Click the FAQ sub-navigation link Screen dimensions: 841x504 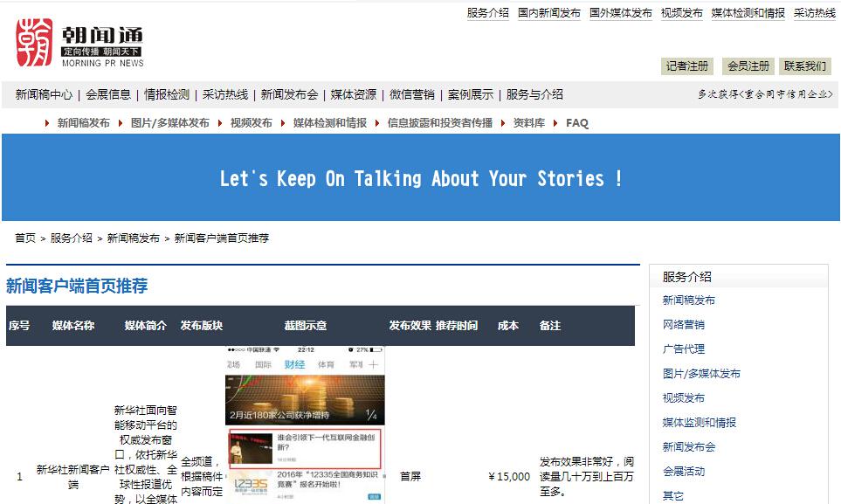coord(577,123)
